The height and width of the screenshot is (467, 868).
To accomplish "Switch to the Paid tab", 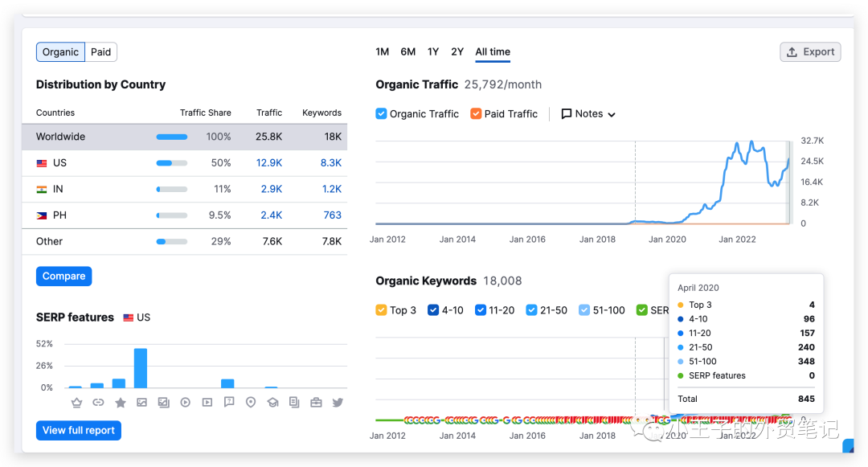I will [x=100, y=52].
